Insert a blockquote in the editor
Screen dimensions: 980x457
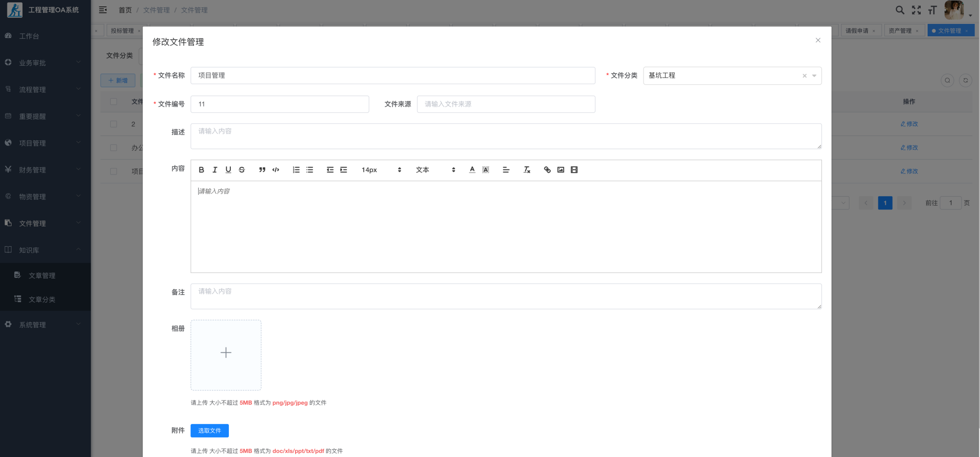coord(262,170)
